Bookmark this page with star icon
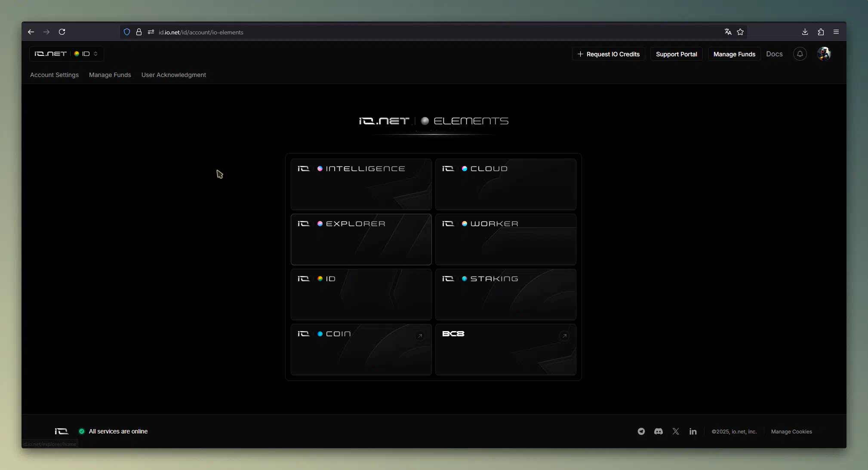Viewport: 868px width, 470px height. pos(740,32)
